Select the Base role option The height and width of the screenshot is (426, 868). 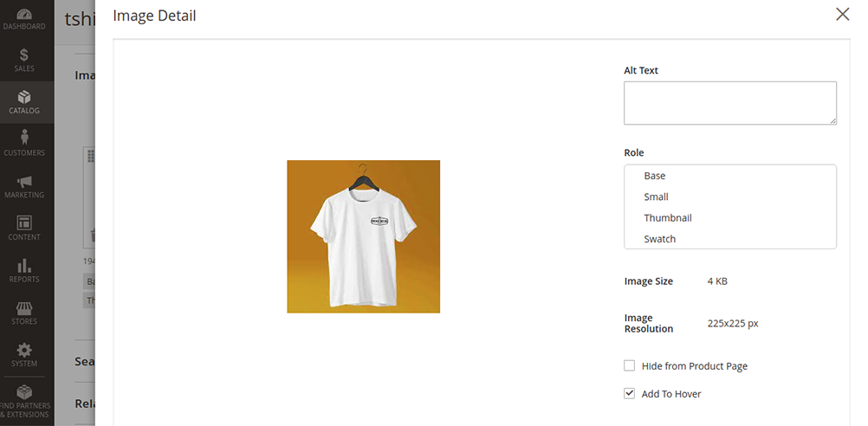655,176
